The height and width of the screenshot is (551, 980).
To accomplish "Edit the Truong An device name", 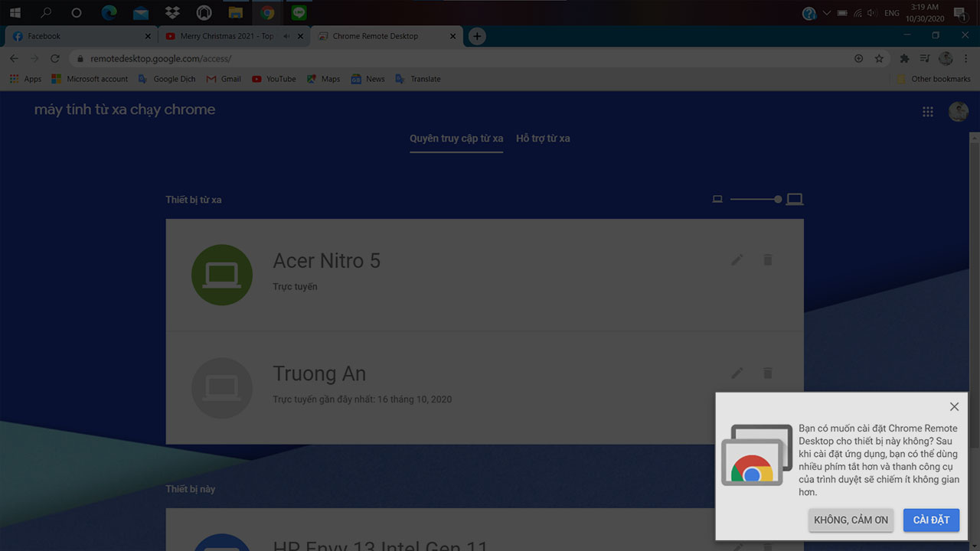I will click(x=737, y=373).
